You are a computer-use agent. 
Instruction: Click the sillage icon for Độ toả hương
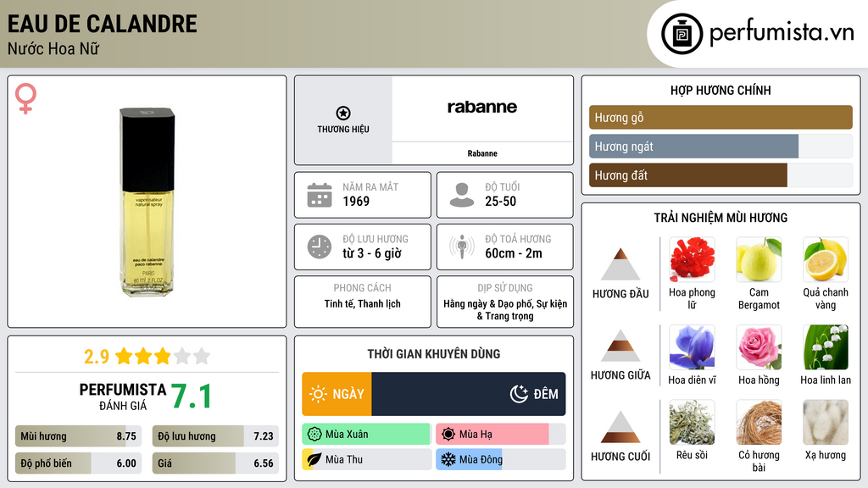coord(461,247)
